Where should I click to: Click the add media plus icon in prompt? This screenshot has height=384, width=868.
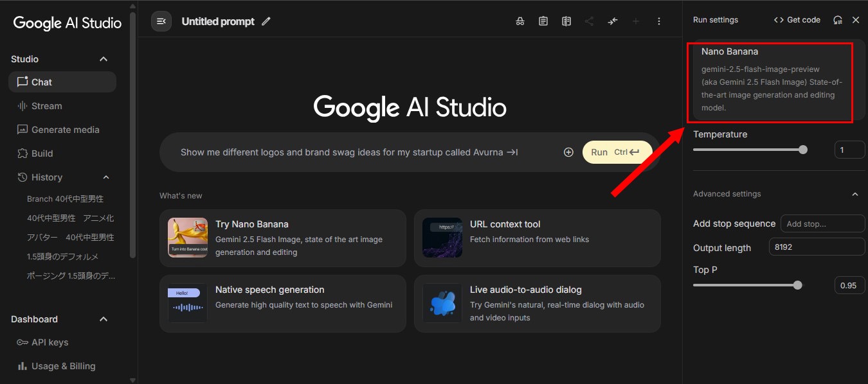[x=568, y=152]
